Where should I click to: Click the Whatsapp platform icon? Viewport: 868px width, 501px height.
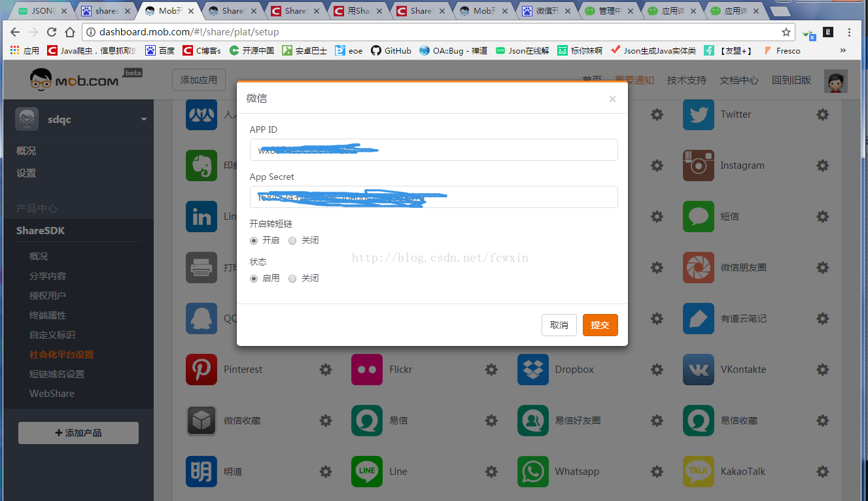pos(533,472)
